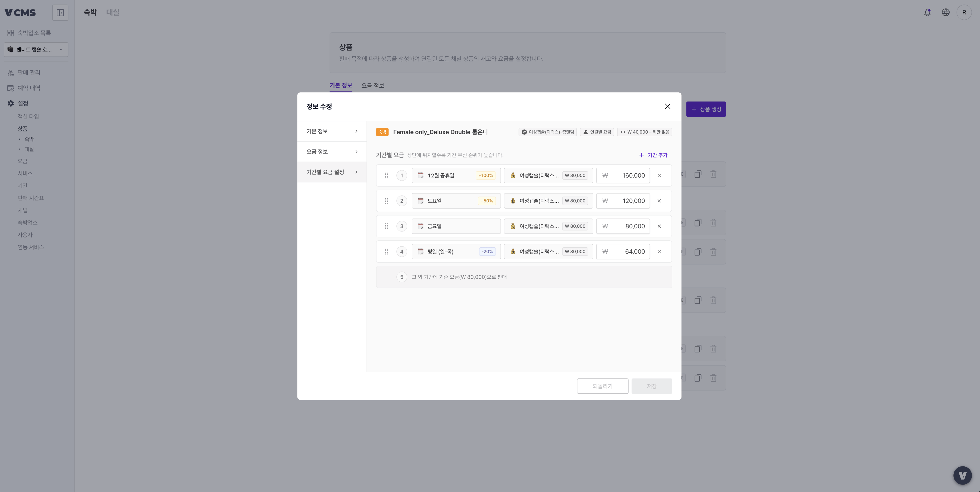Switch to the 숙박 top tab
Viewport: 980px width, 492px height.
90,12
